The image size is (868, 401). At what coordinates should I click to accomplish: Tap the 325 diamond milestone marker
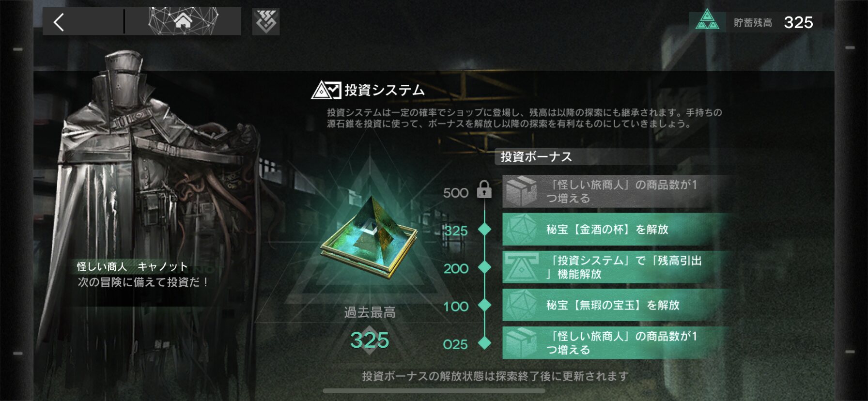[x=484, y=229]
